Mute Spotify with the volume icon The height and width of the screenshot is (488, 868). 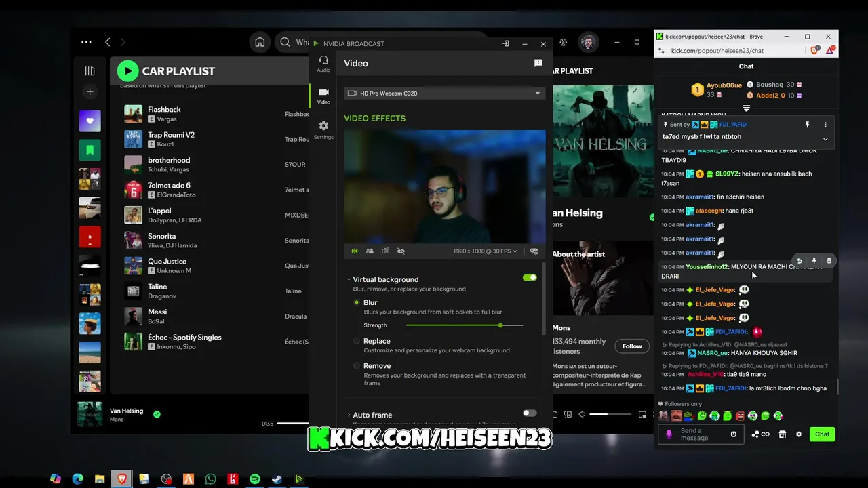click(x=582, y=414)
